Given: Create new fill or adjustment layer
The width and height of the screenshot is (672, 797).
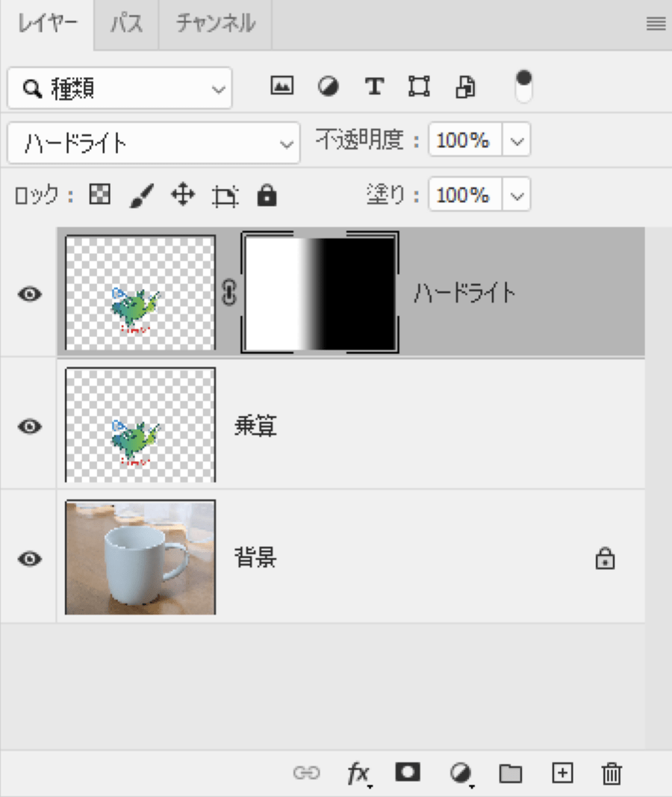Looking at the screenshot, I should point(461,774).
